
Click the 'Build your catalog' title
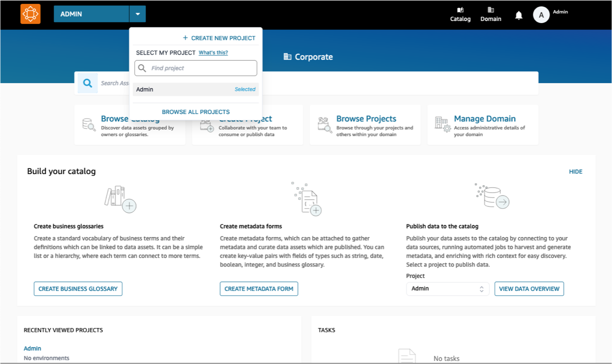(61, 171)
